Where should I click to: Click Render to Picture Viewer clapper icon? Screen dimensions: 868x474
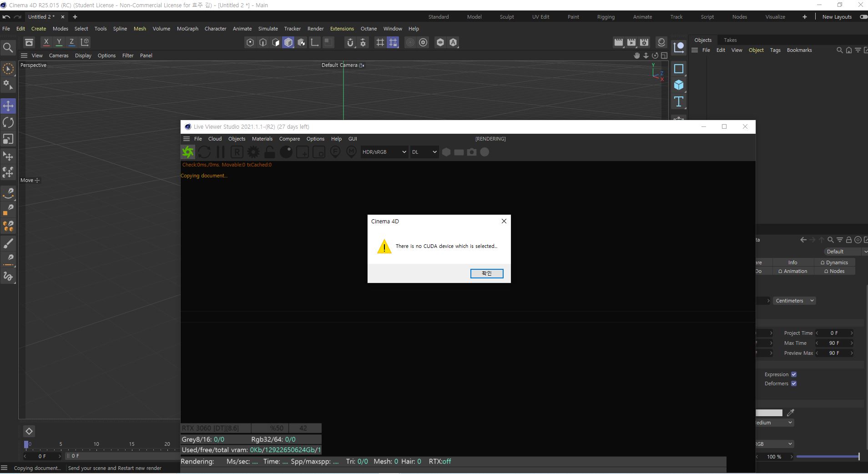click(631, 42)
